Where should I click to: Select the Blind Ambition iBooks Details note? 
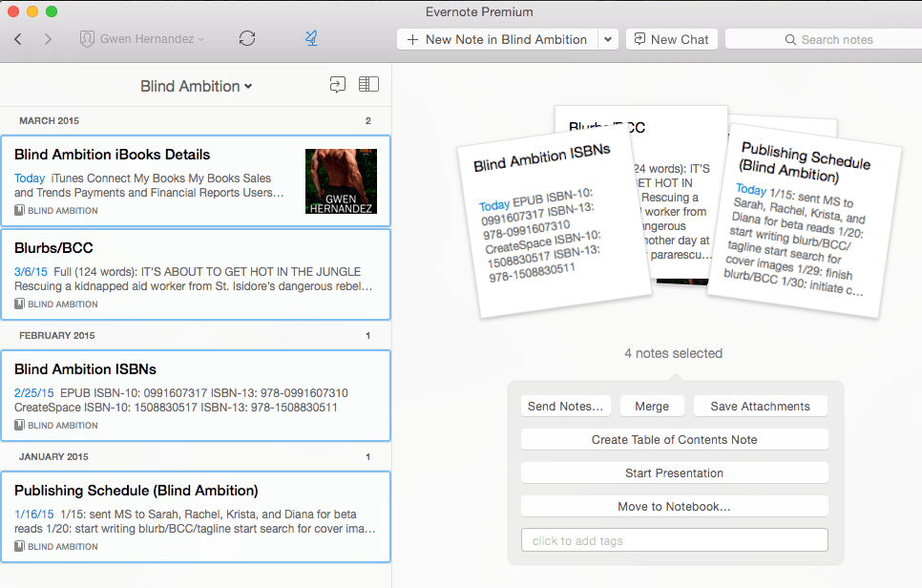click(196, 181)
